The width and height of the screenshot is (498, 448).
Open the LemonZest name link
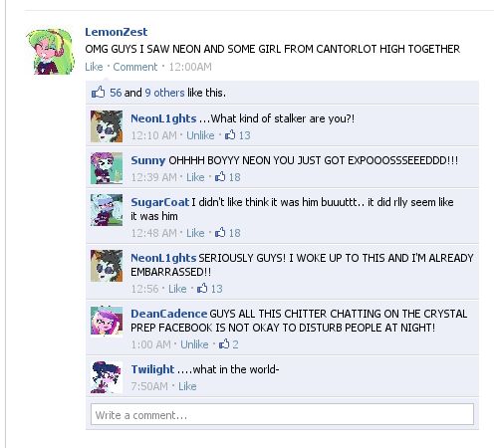point(117,32)
